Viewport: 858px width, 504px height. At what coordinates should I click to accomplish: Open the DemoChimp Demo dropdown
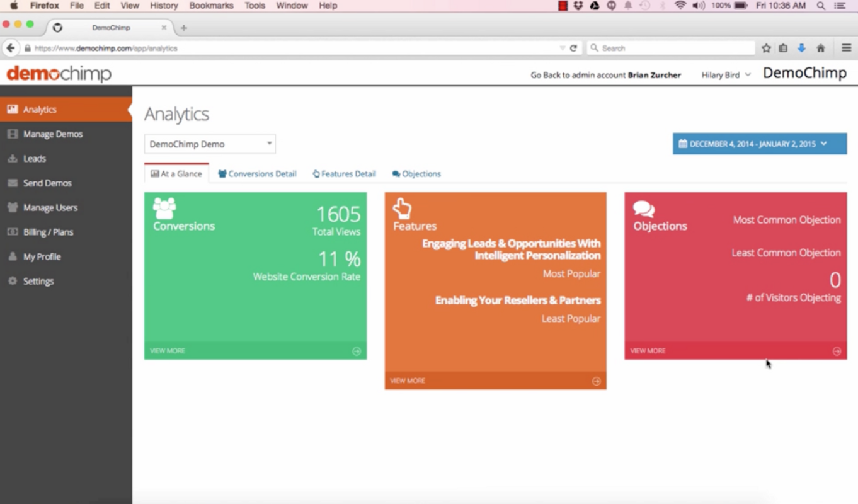click(210, 144)
